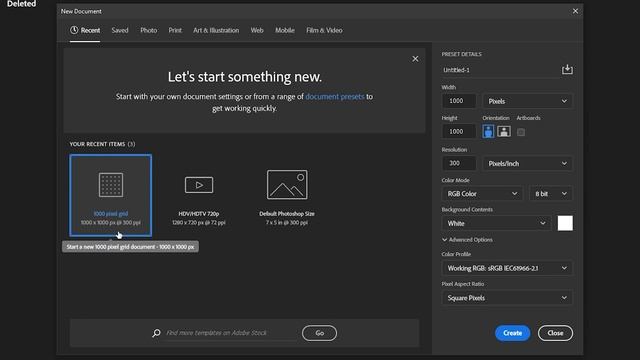640x360 pixels.
Task: Open the Square Pixels aspect ratio dropdown
Action: (507, 298)
